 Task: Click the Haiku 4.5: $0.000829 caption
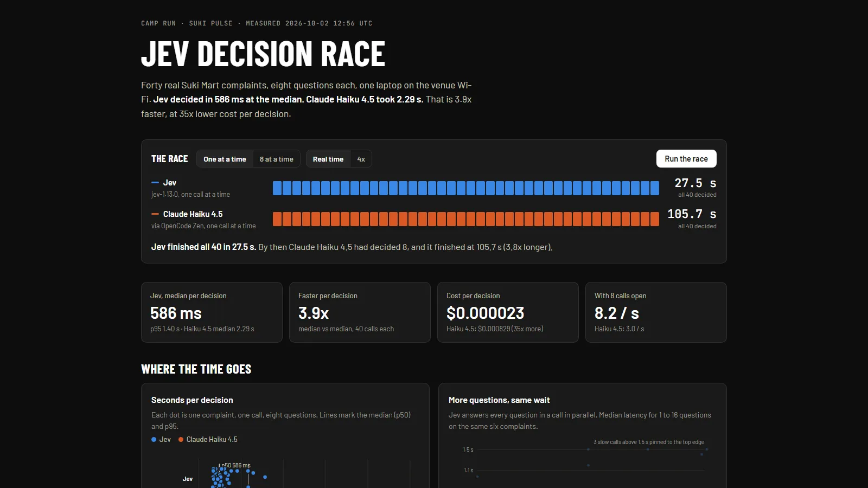click(x=495, y=329)
